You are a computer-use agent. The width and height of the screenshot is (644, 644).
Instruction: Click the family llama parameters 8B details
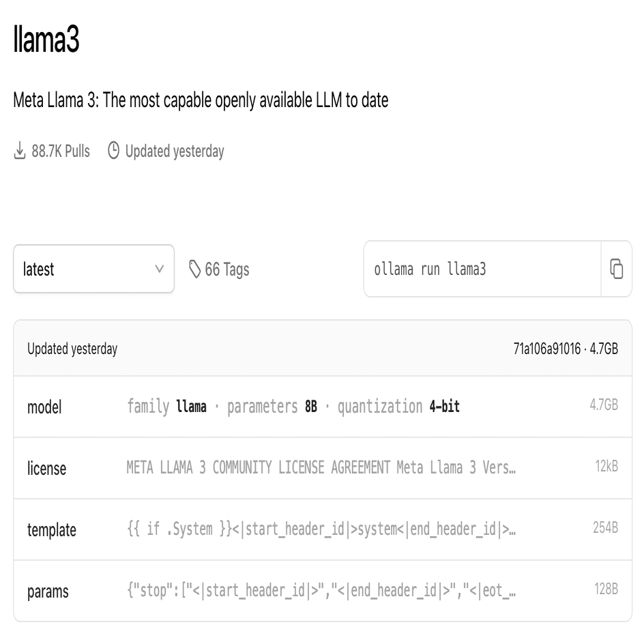tap(293, 407)
